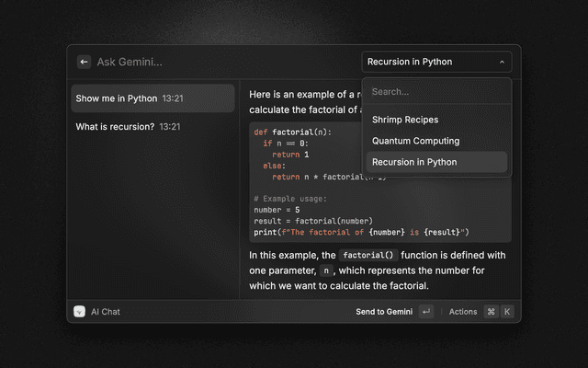
Task: Click the AI Chat extension icon
Action: (80, 312)
